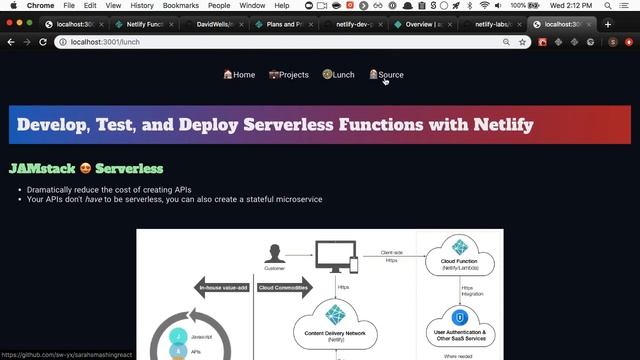Switch to the Plans and Pr tab
This screenshot has height=360, width=640.
284,24
